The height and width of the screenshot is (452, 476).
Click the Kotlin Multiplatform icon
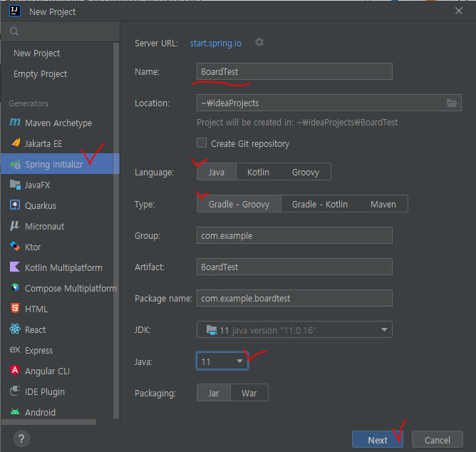click(15, 267)
